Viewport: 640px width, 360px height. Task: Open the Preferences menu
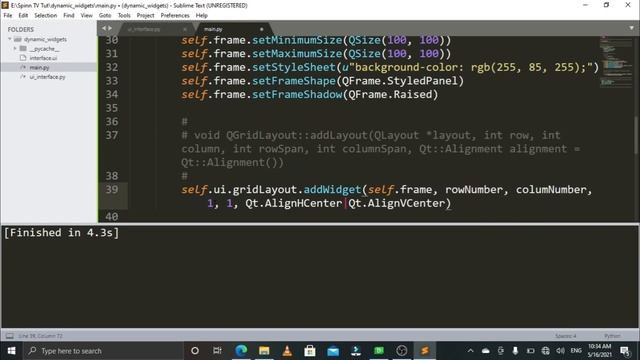pyautogui.click(x=175, y=16)
